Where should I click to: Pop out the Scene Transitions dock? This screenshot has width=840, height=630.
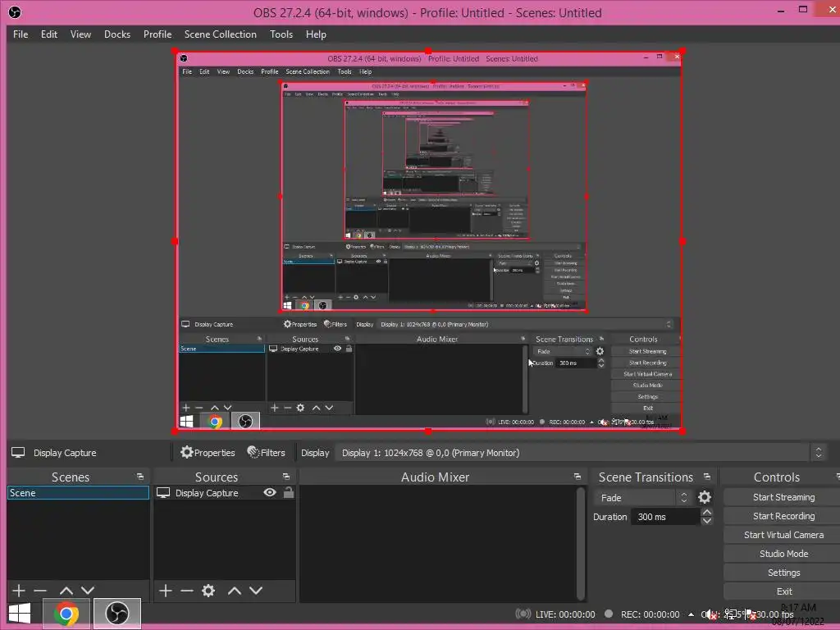707,477
